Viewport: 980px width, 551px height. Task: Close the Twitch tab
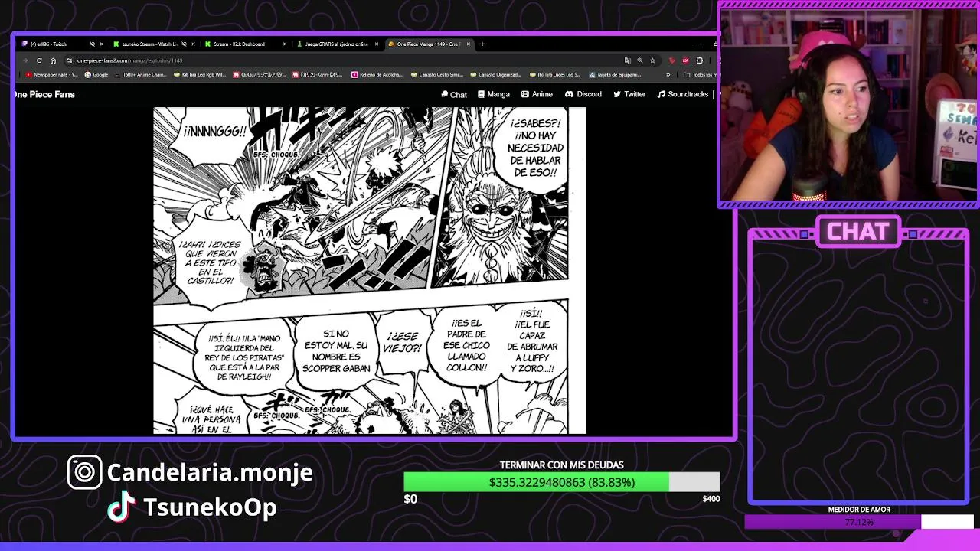pyautogui.click(x=103, y=44)
